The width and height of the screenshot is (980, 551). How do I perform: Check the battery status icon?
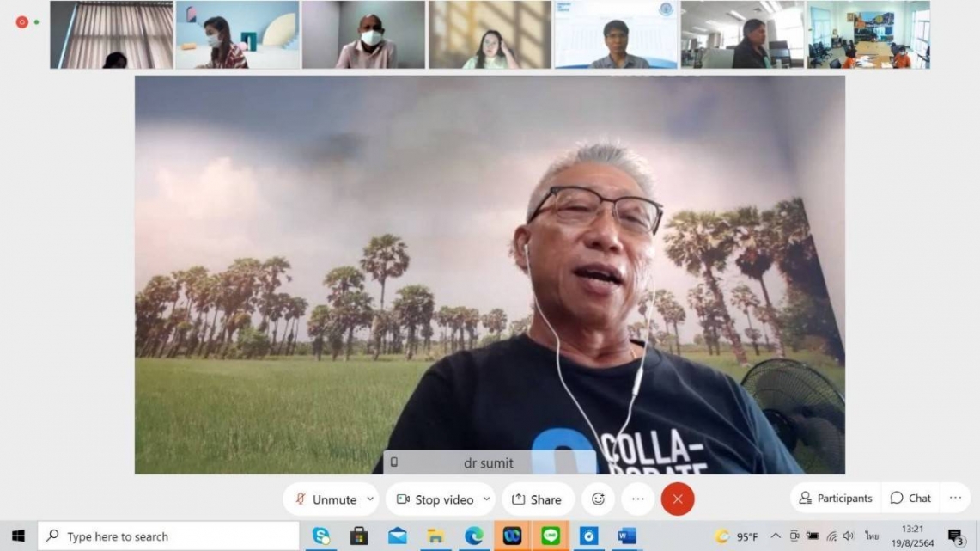click(813, 536)
